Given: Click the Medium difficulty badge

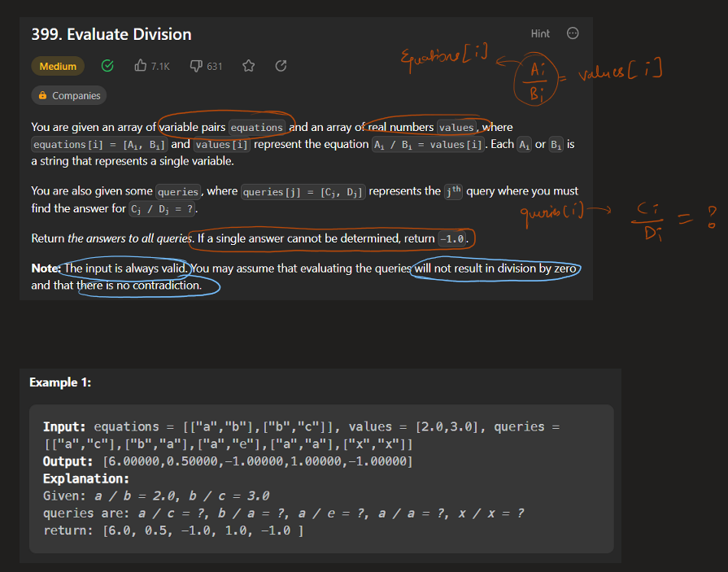Looking at the screenshot, I should tap(58, 66).
